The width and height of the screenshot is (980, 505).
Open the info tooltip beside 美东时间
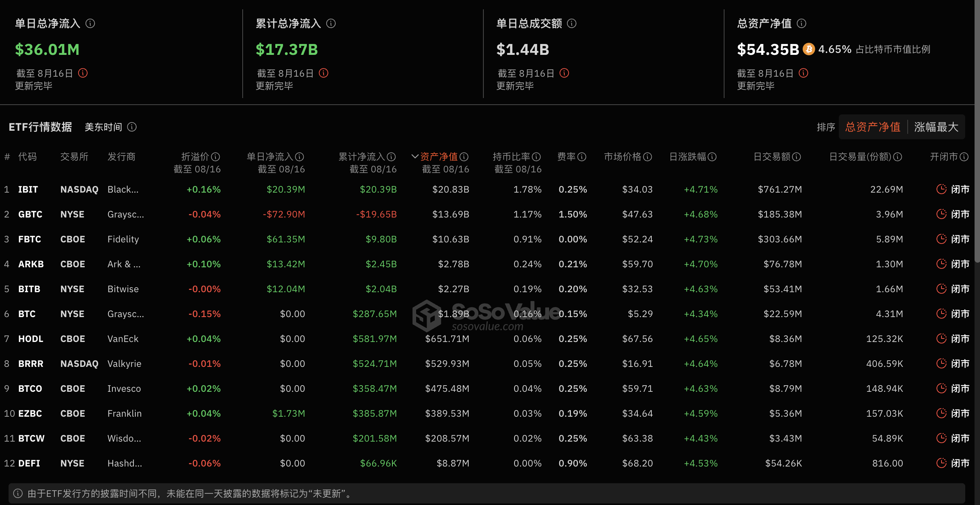[133, 127]
